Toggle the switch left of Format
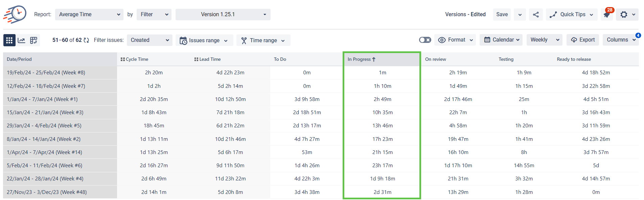Image resolution: width=644 pixels, height=200 pixels. [425, 40]
